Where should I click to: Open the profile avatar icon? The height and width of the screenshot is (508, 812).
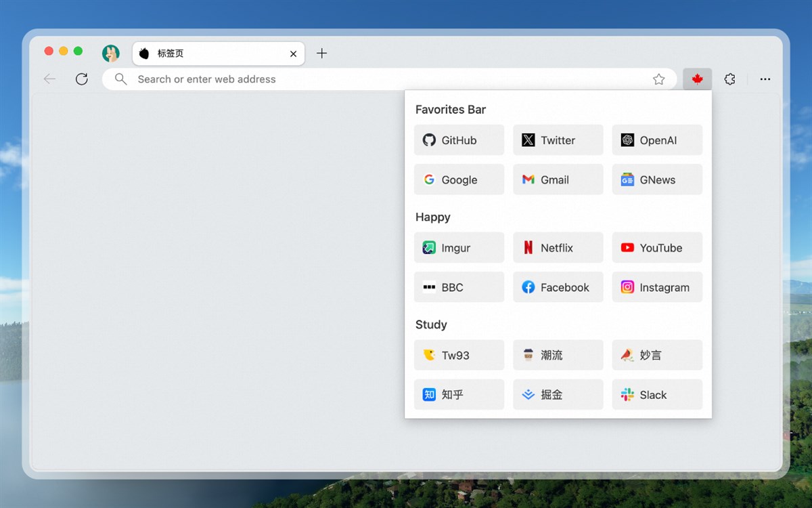(x=111, y=54)
